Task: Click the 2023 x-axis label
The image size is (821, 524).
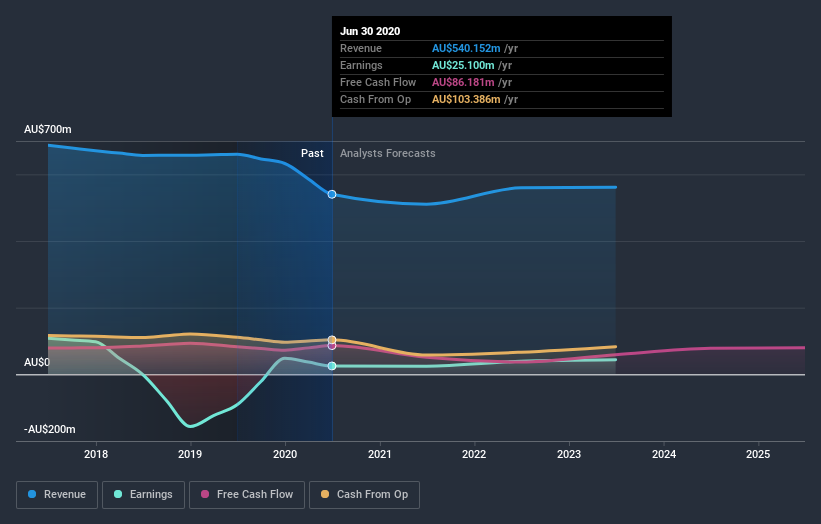Action: point(569,454)
